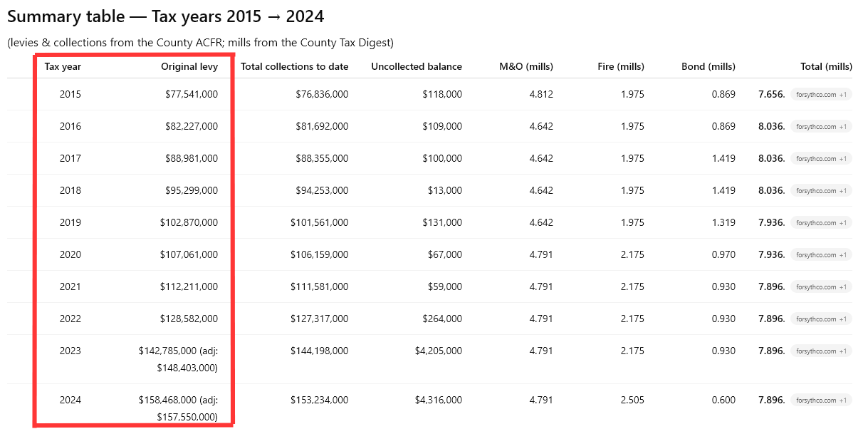868x429 pixels.
Task: Open the forsythco.com source chip in the 2021 row
Action: 821,286
